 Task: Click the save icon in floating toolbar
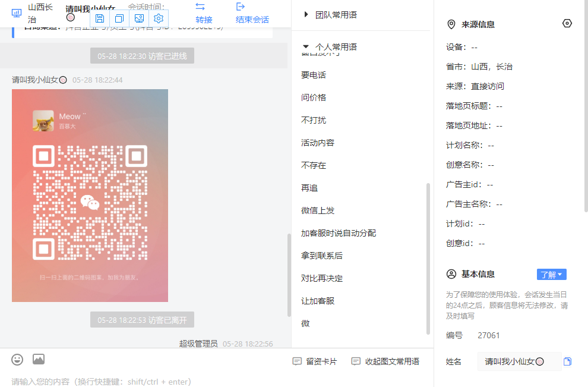[100, 18]
